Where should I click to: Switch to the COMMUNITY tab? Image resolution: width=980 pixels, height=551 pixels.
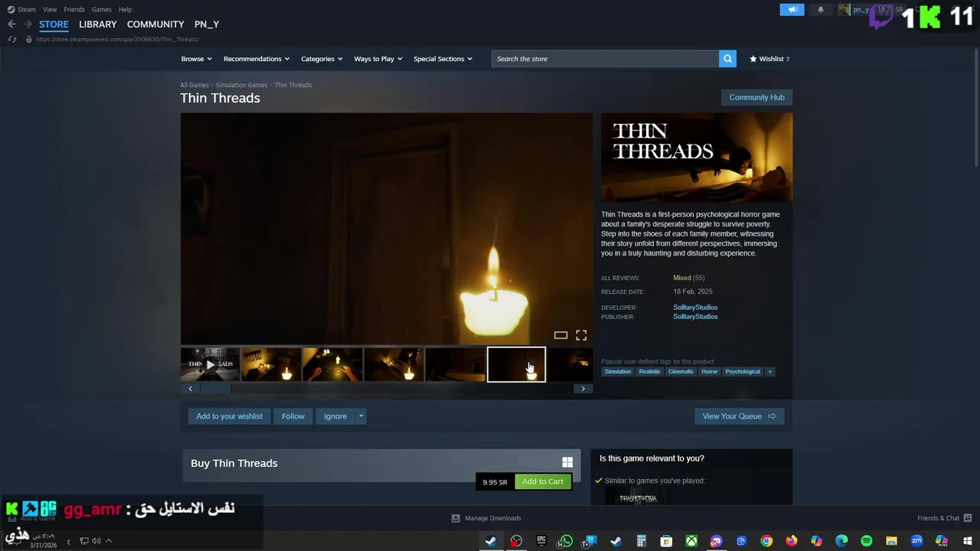(155, 24)
